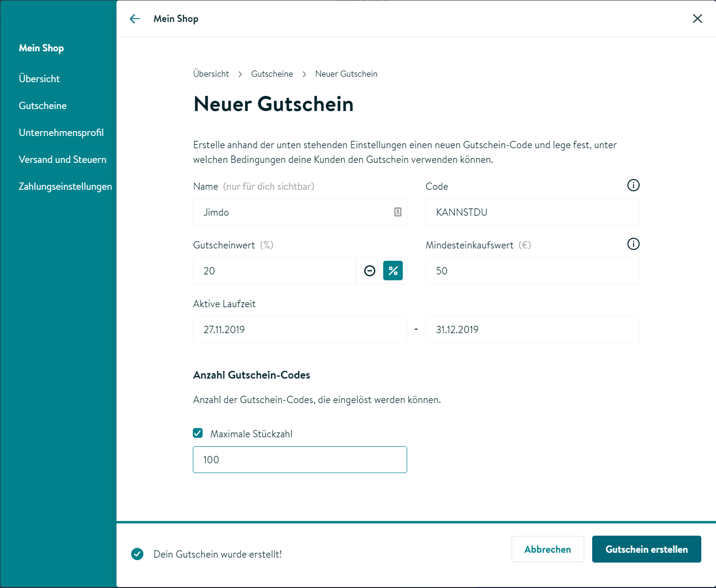Click the Abbrechen button
The image size is (716, 588).
[548, 549]
